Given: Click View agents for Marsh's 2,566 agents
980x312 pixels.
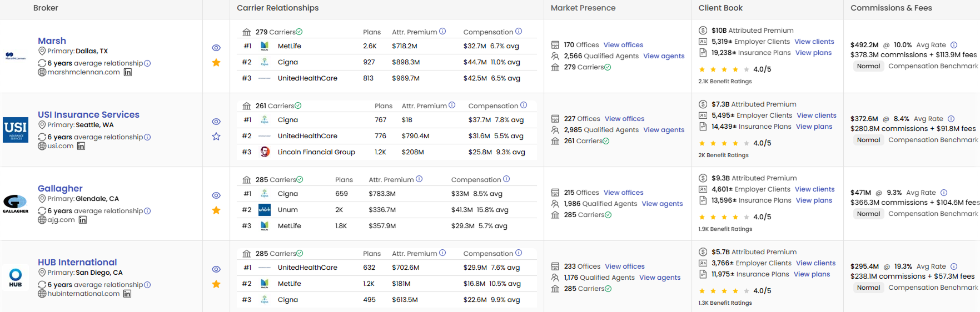Looking at the screenshot, I should click(664, 56).
